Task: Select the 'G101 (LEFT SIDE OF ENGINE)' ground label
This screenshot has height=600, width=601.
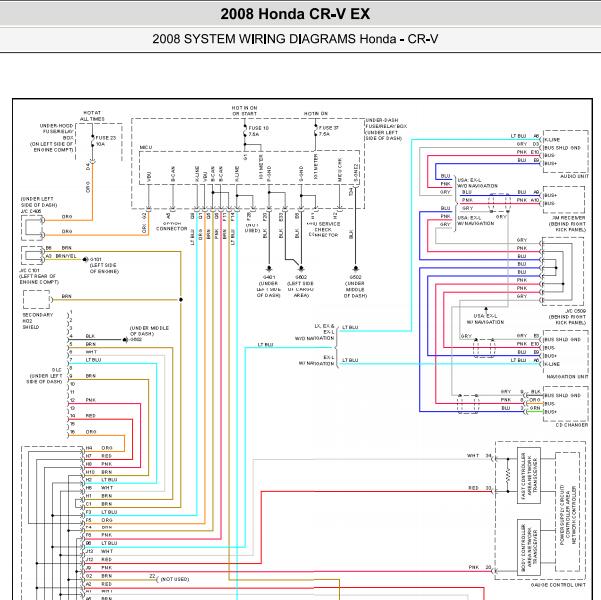Action: click(x=104, y=265)
